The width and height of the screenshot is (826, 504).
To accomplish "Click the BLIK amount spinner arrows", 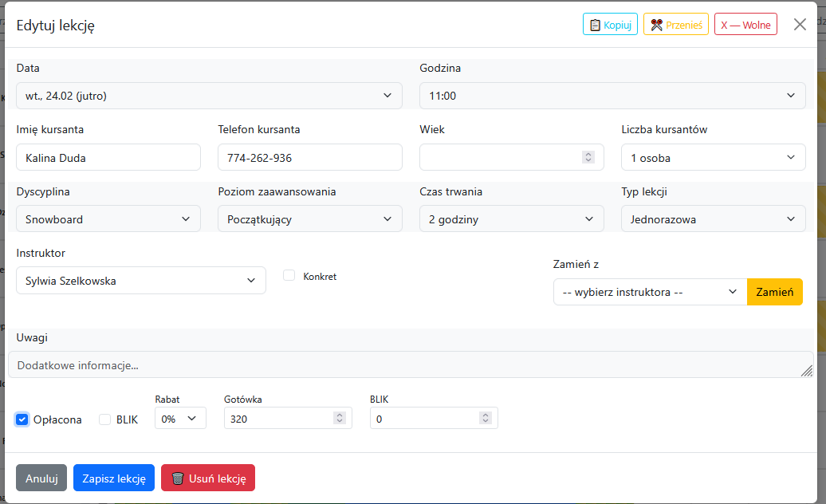I will point(485,418).
